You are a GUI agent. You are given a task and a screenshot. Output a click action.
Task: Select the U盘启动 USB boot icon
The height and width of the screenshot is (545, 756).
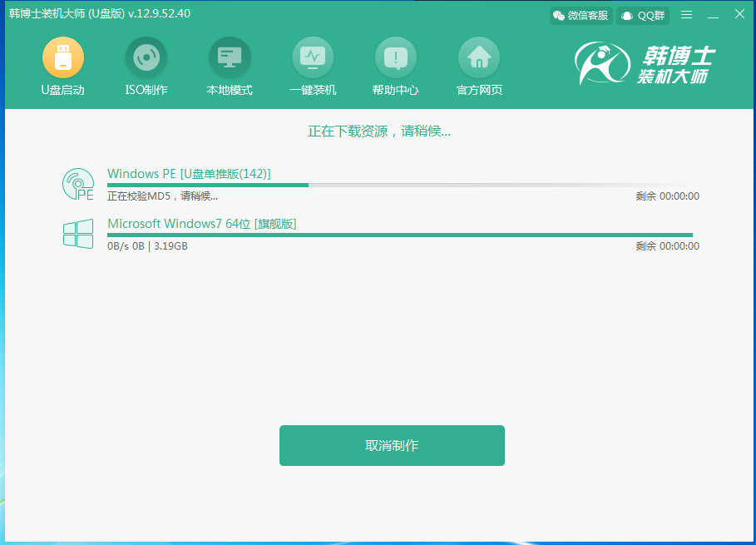coord(63,58)
